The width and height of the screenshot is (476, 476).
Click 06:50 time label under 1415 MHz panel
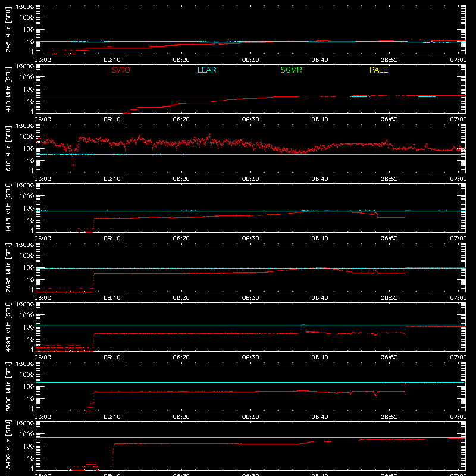(x=389, y=239)
